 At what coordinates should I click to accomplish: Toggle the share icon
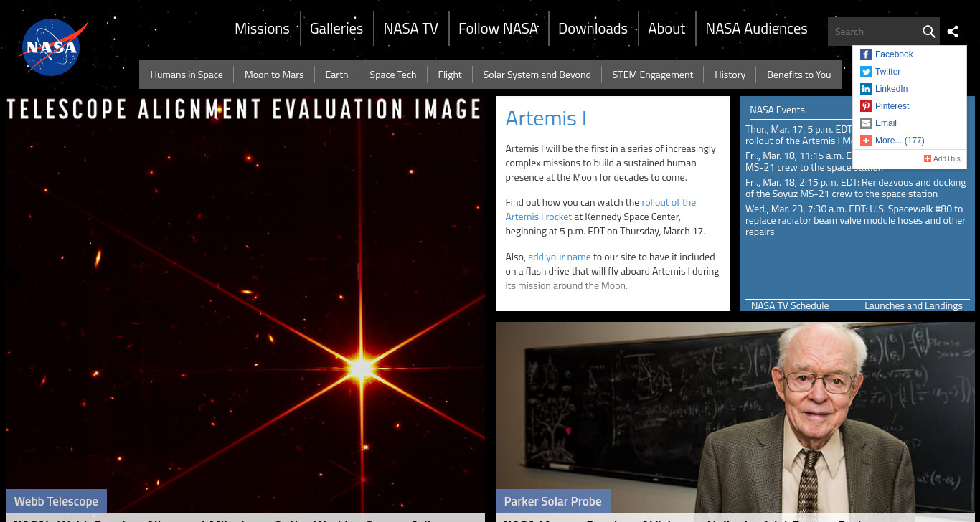pos(953,32)
